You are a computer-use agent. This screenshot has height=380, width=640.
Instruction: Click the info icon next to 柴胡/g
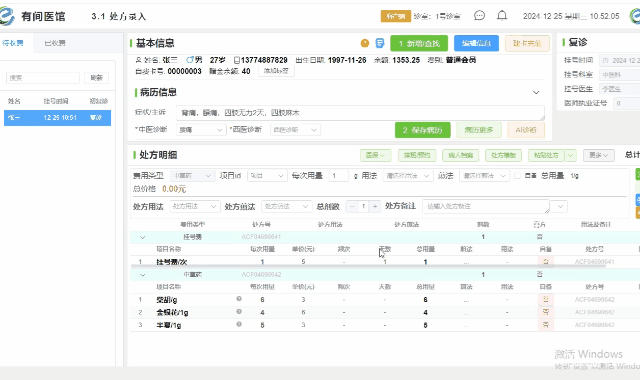(239, 299)
